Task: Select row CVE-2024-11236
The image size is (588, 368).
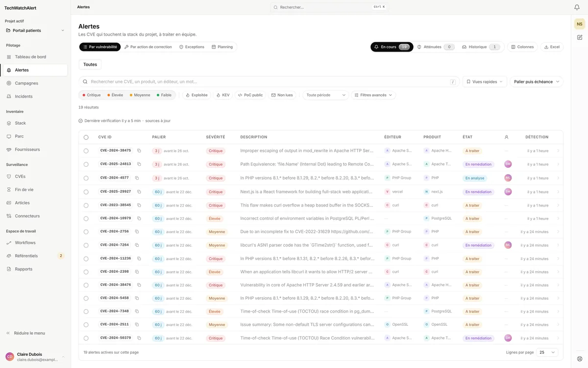Action: coord(86,259)
